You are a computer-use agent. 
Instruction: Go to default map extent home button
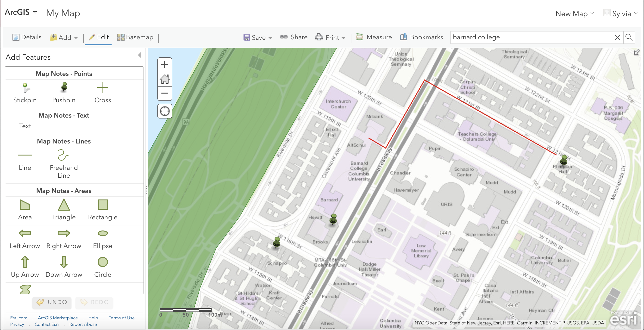point(165,79)
